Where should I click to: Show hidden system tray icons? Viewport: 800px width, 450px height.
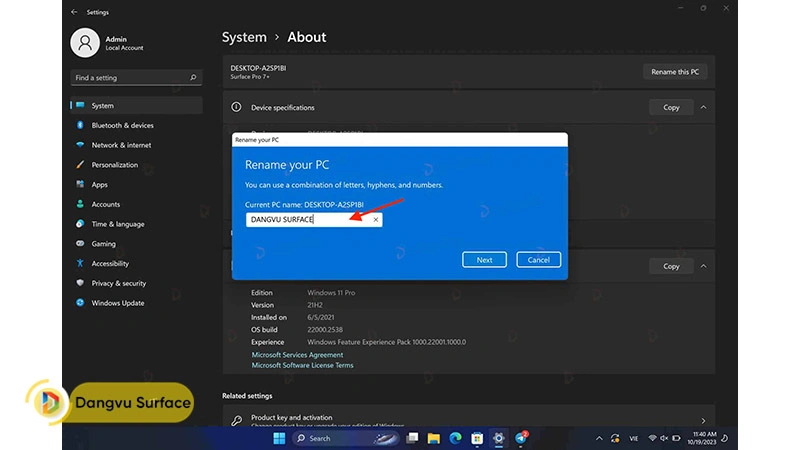tap(599, 438)
